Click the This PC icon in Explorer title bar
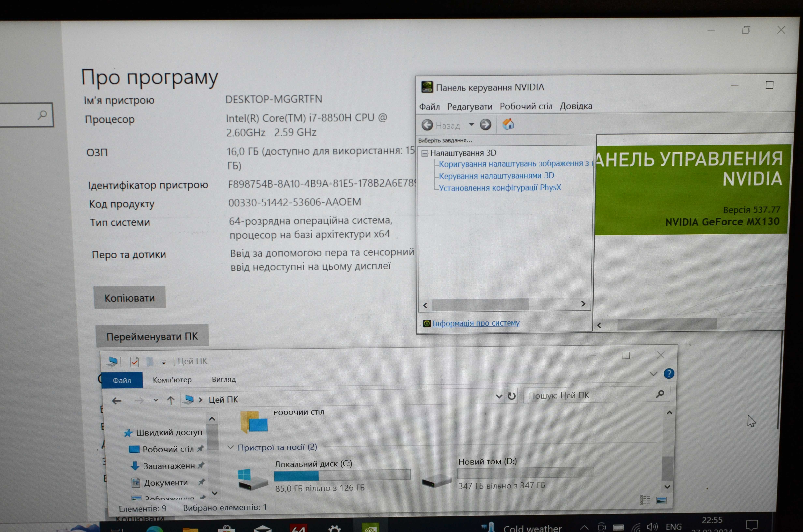This screenshot has width=803, height=532. pyautogui.click(x=112, y=362)
